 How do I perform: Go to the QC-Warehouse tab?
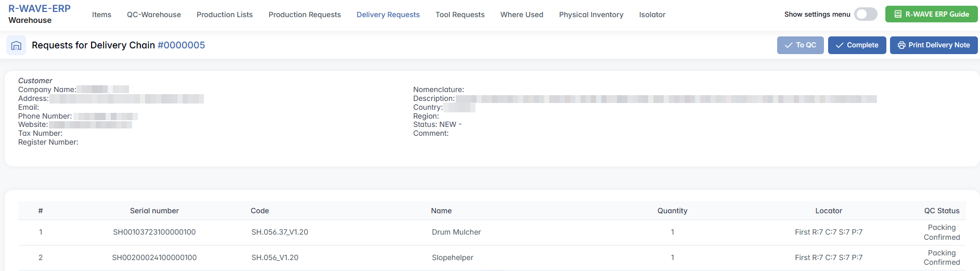154,15
